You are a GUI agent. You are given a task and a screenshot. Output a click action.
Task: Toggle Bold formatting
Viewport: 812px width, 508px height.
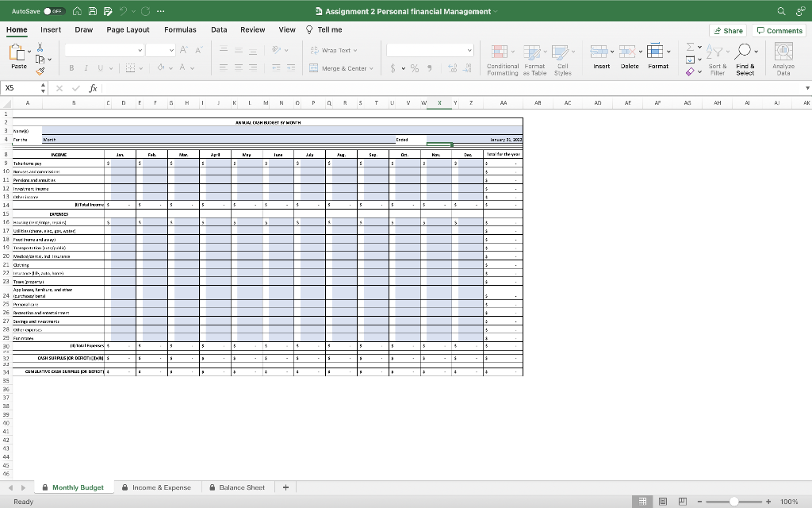click(72, 67)
